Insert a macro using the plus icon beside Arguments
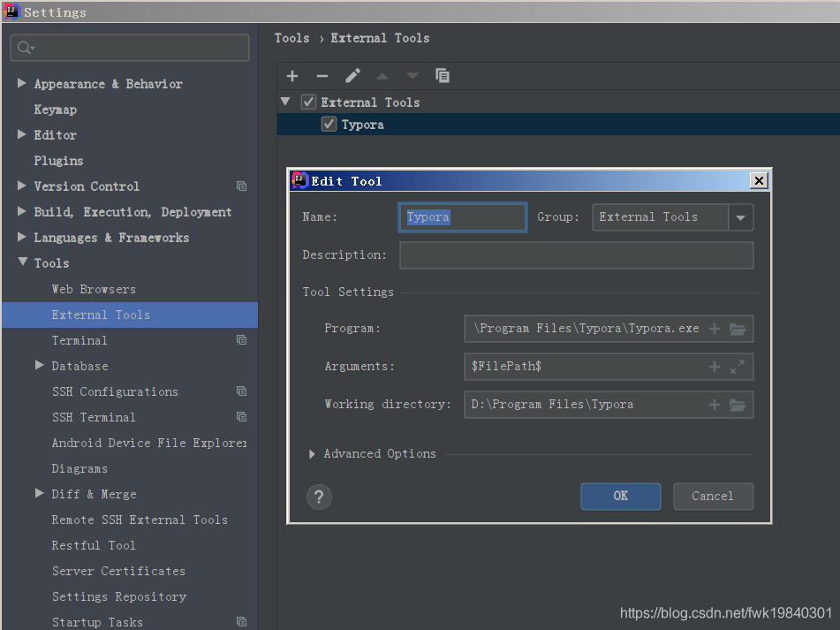 [x=714, y=367]
